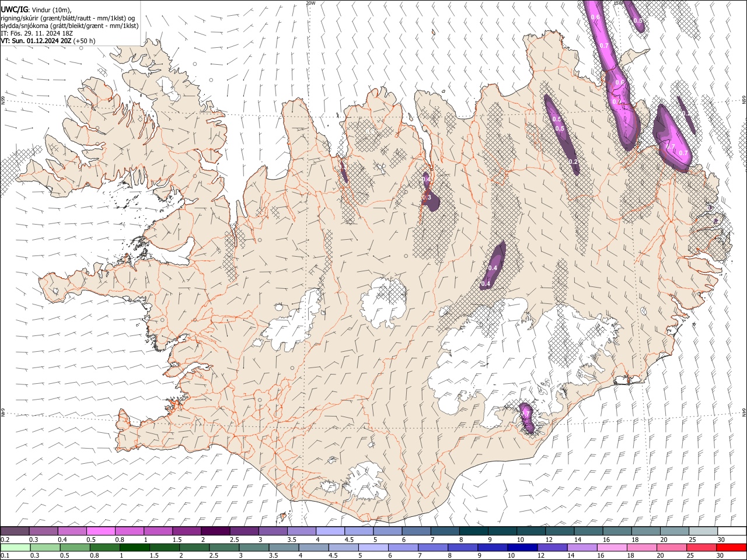The width and height of the screenshot is (747, 560).
Task: Click the 20W longitude label at top
Action: coord(311,3)
